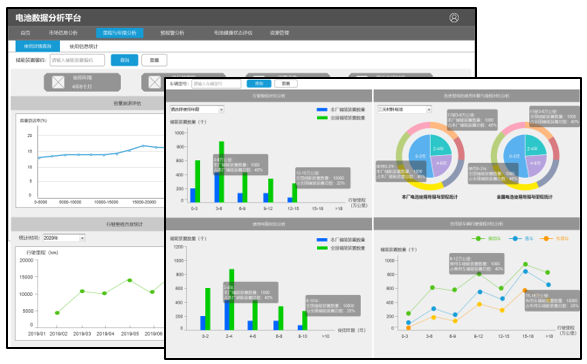Screen dimensions: 587x364
Task: Toggle blue 本厂 legend in top bar chart
Action: pyautogui.click(x=341, y=110)
